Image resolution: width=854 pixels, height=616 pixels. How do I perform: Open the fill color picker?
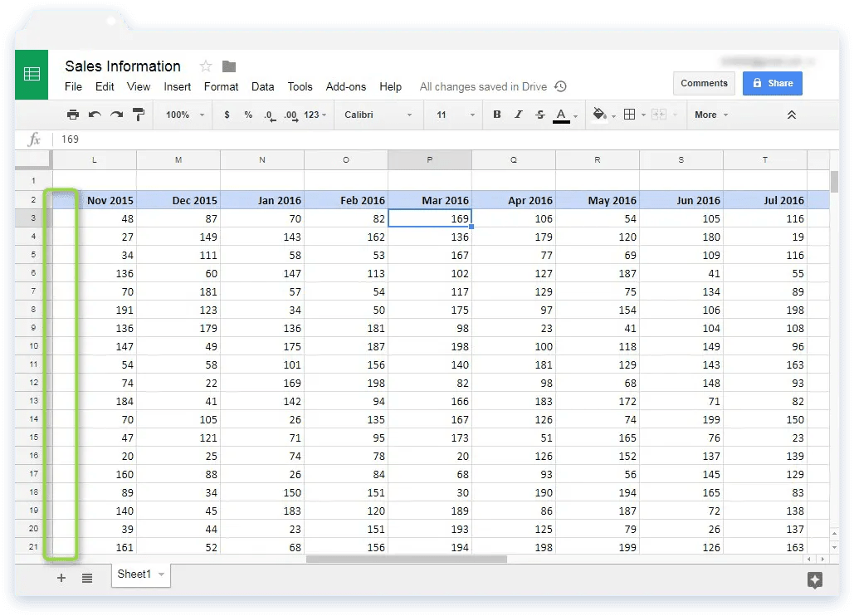coord(600,115)
